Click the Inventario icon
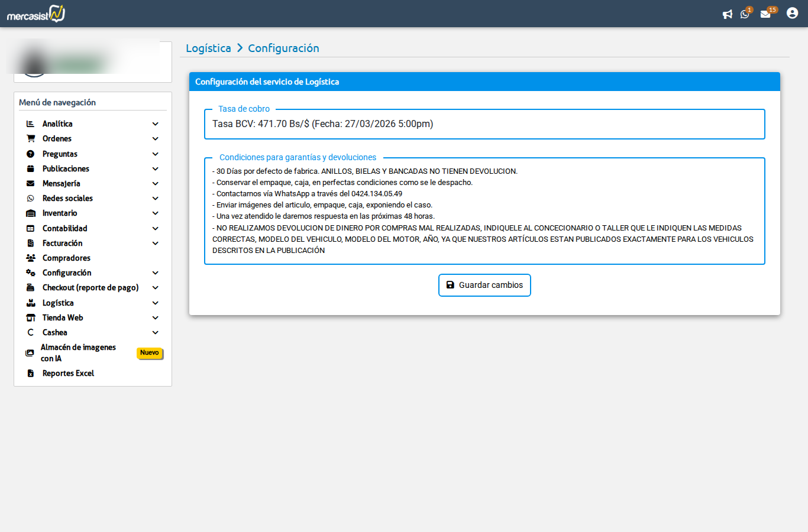 point(30,213)
